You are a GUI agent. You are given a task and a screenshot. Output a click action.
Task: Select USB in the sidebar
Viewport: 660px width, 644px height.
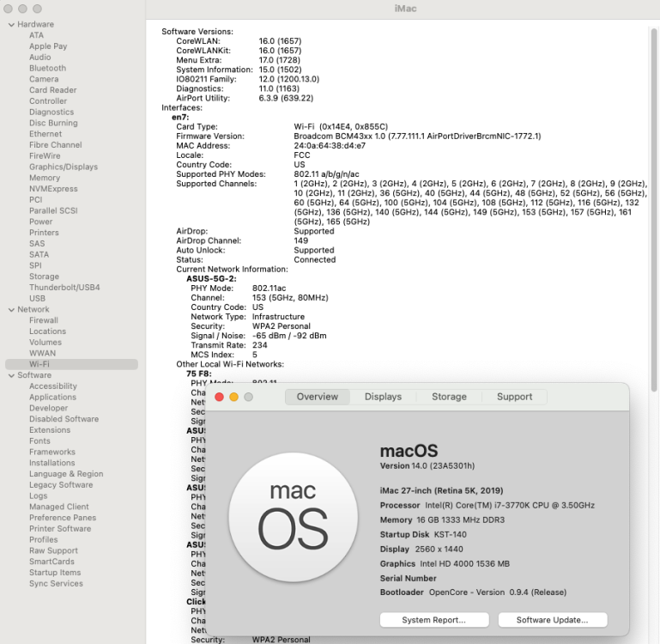pos(37,298)
